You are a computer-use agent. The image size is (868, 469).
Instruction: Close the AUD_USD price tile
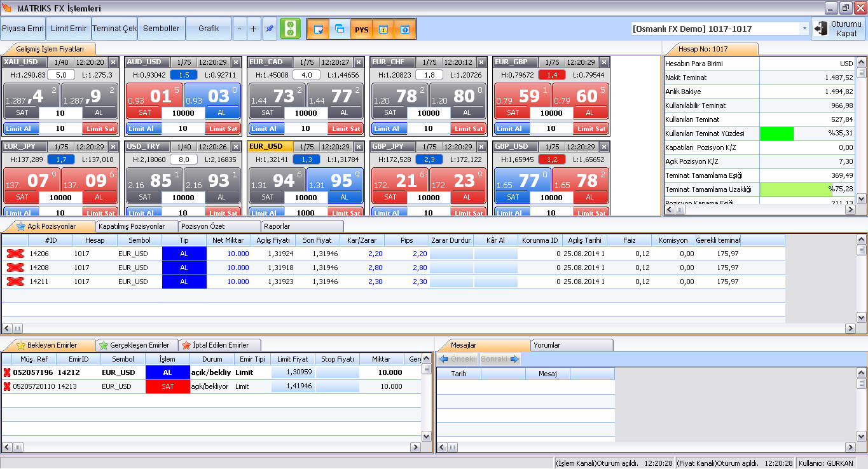click(x=236, y=62)
